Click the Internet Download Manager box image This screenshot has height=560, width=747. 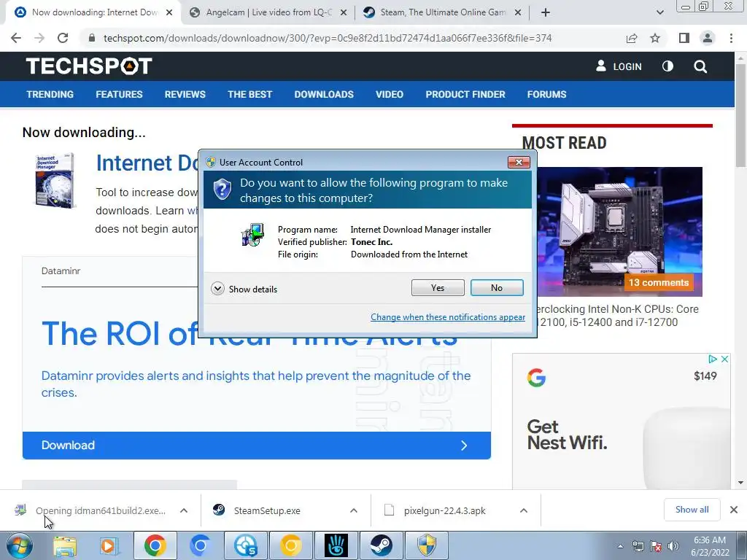55,181
